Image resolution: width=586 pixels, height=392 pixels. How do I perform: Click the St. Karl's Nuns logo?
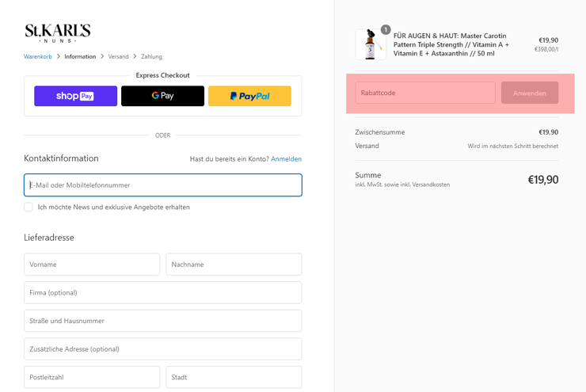58,32
